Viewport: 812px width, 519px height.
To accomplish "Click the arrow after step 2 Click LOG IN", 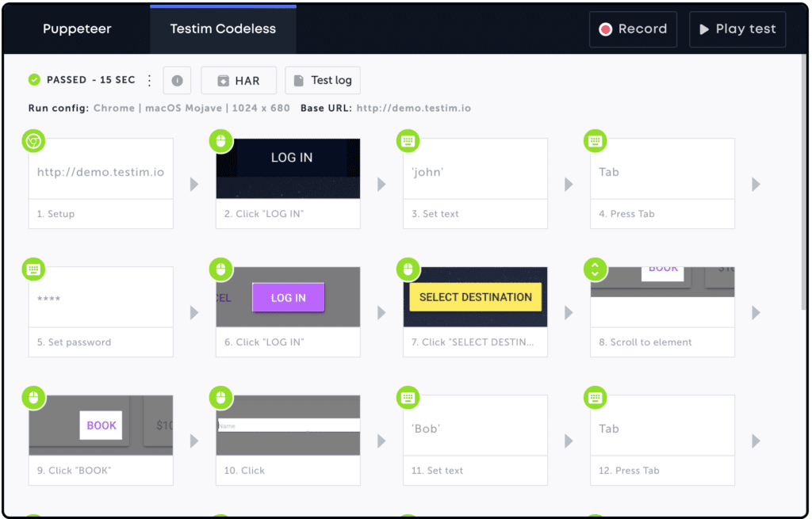I will coord(381,184).
